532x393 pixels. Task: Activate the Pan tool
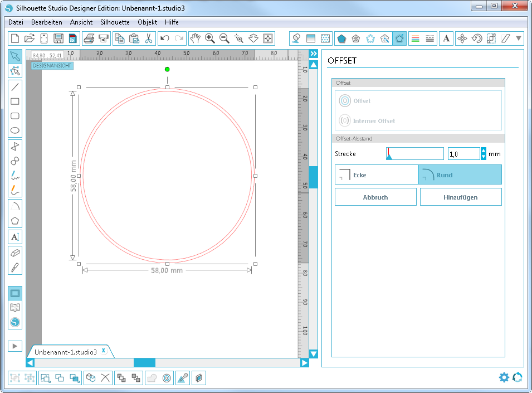pos(195,38)
